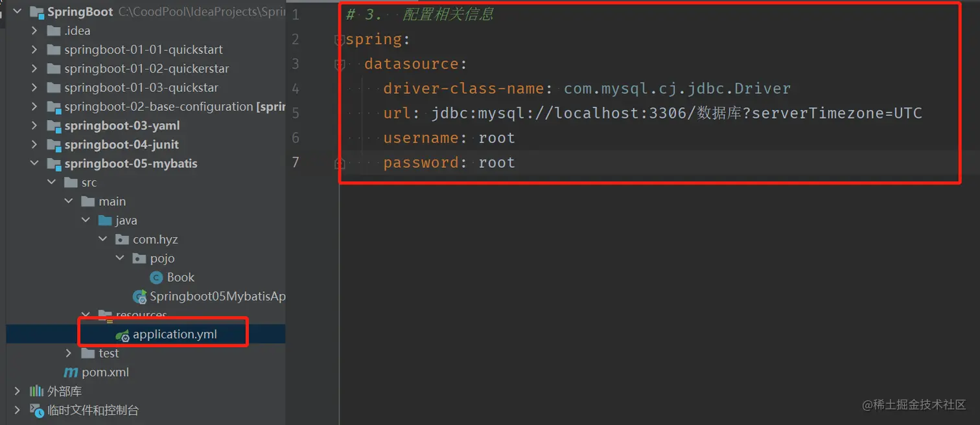Click the .idea folder icon
Viewport: 980px width, 425px height.
coord(54,30)
